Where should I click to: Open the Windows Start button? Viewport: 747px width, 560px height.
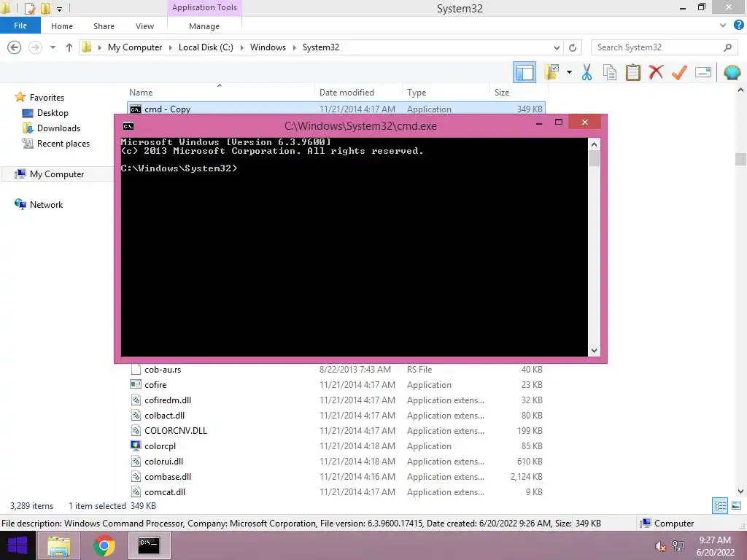point(18,545)
